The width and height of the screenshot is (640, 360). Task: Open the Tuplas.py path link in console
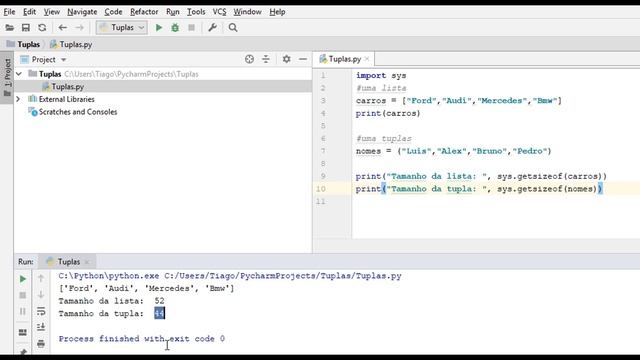tap(283, 276)
